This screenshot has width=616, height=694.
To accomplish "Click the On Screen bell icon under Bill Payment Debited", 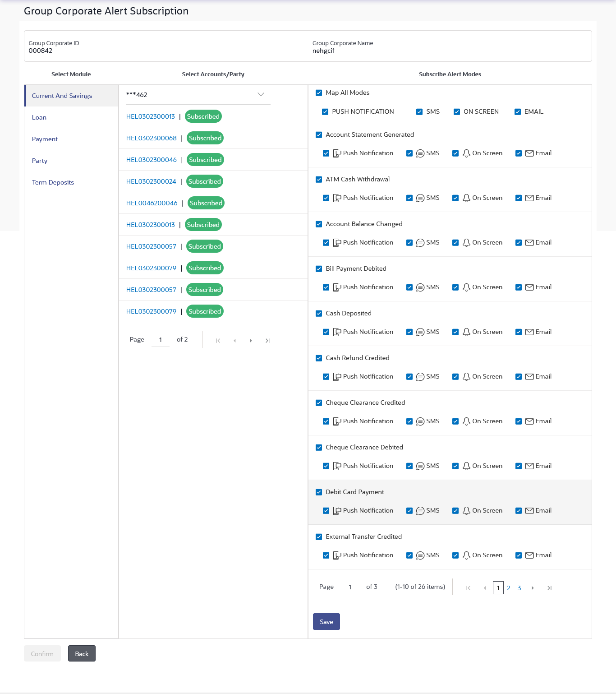I will click(x=466, y=287).
